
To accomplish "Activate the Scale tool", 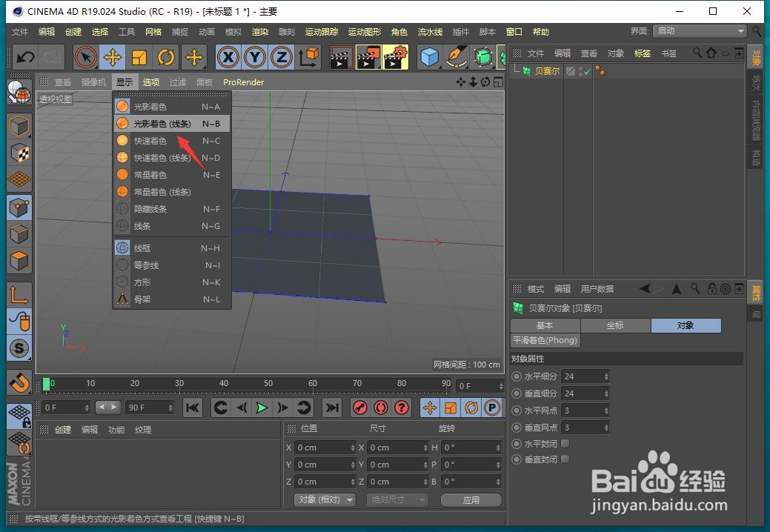I will pyautogui.click(x=139, y=57).
